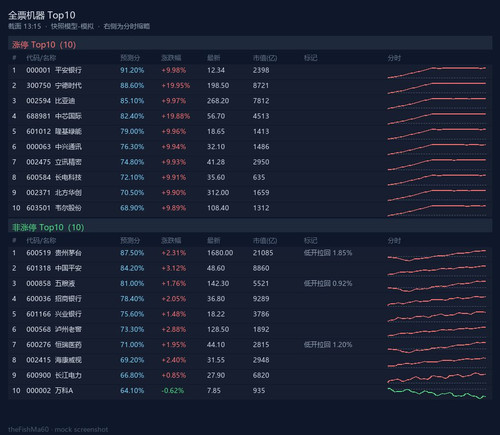Click the +19.88% change value

[x=176, y=116]
